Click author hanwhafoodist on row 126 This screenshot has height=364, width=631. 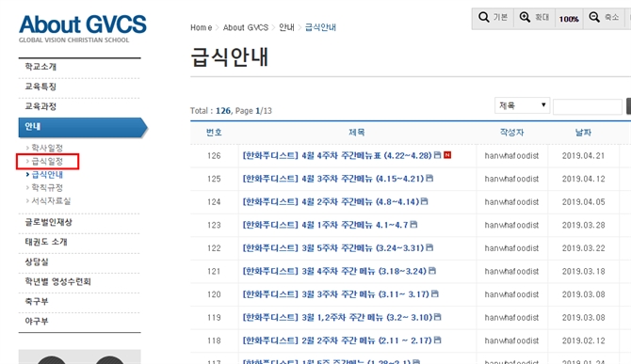click(x=511, y=155)
